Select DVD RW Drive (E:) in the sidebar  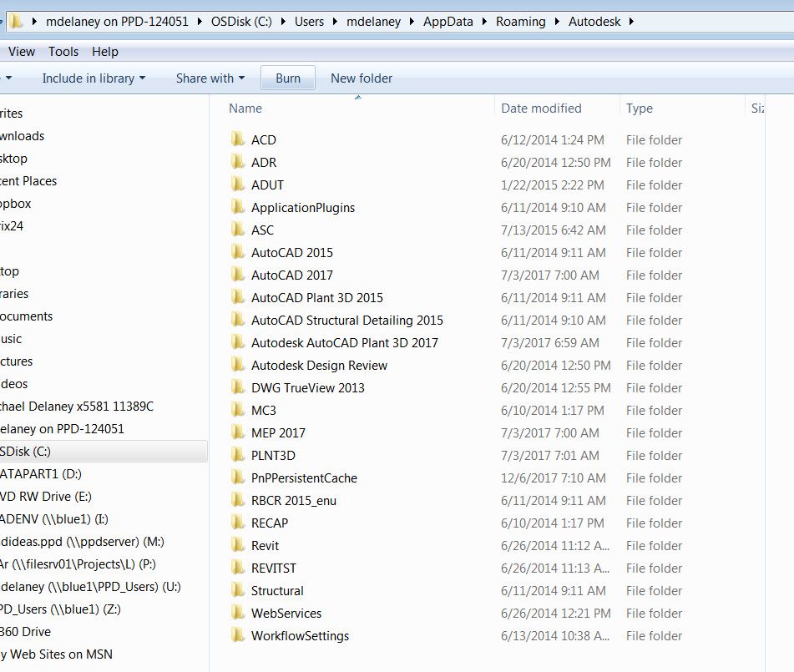click(46, 496)
